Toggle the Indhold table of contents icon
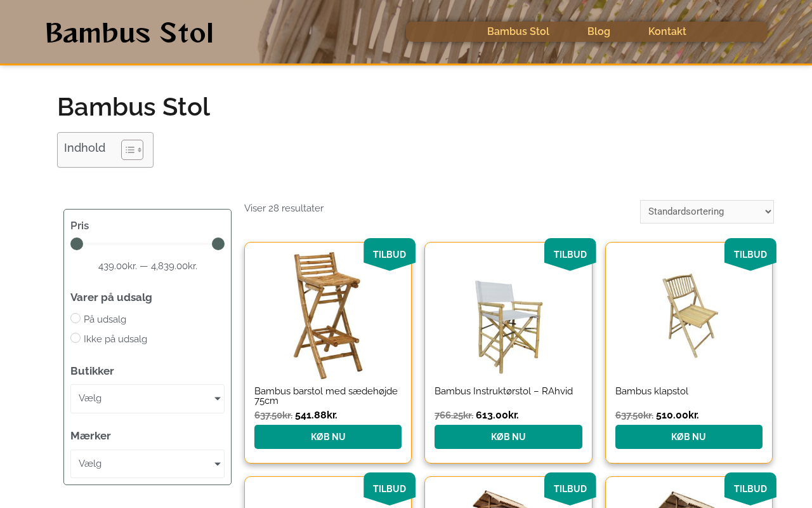The width and height of the screenshot is (812, 508). click(132, 150)
